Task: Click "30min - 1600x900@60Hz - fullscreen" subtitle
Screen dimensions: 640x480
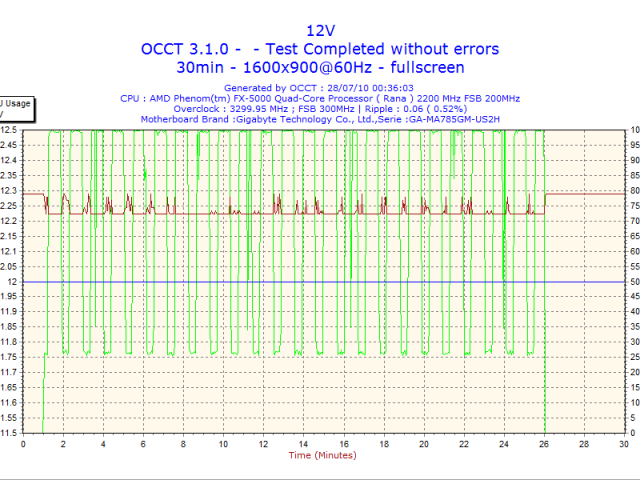Action: click(320, 67)
